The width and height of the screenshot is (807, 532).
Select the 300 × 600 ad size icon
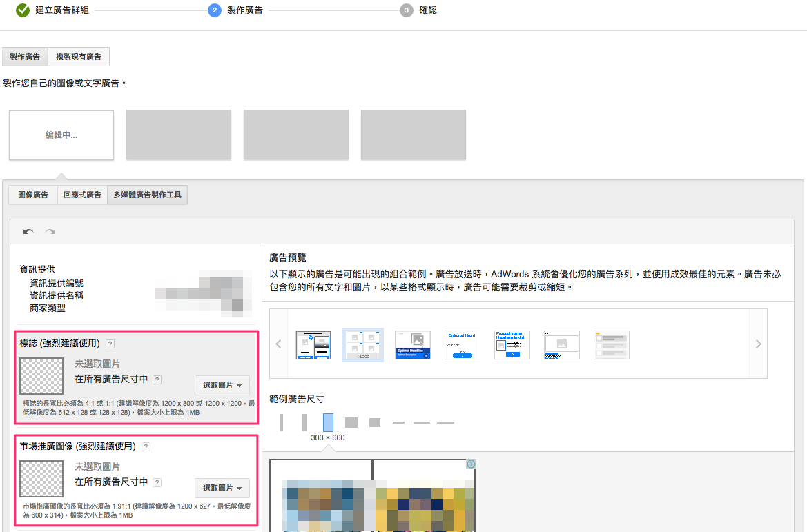pyautogui.click(x=328, y=422)
